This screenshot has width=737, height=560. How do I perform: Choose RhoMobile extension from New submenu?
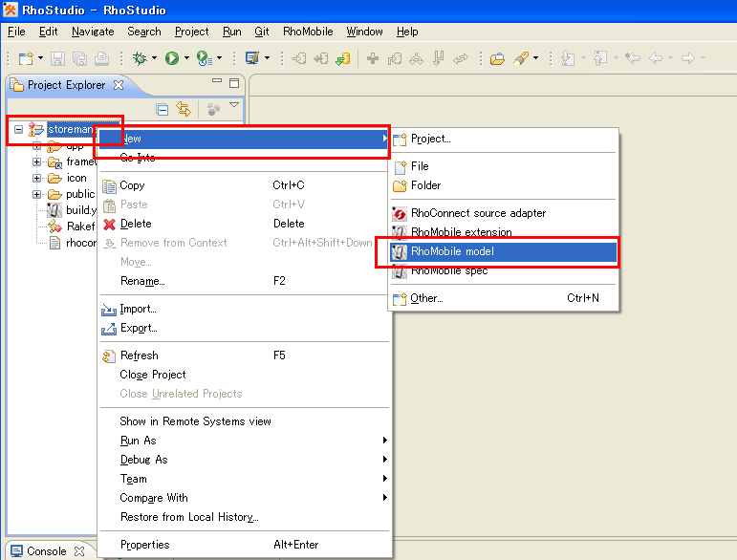(x=503, y=232)
